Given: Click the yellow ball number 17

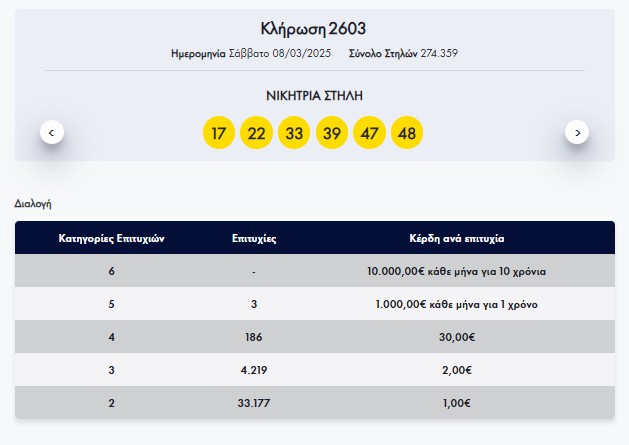Looking at the screenshot, I should click(x=219, y=133).
